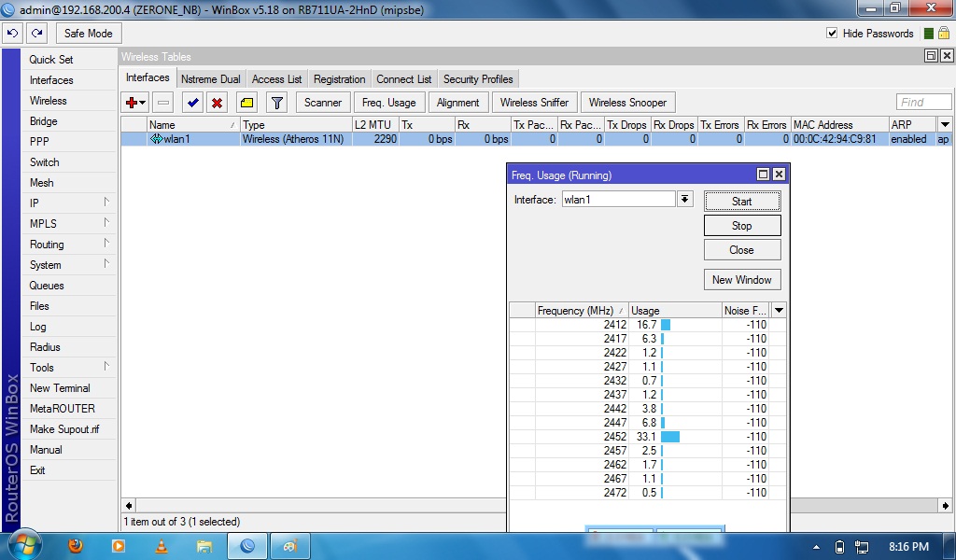The image size is (956, 560).
Task: Click the padlock icon near Hide Passwords
Action: point(943,34)
